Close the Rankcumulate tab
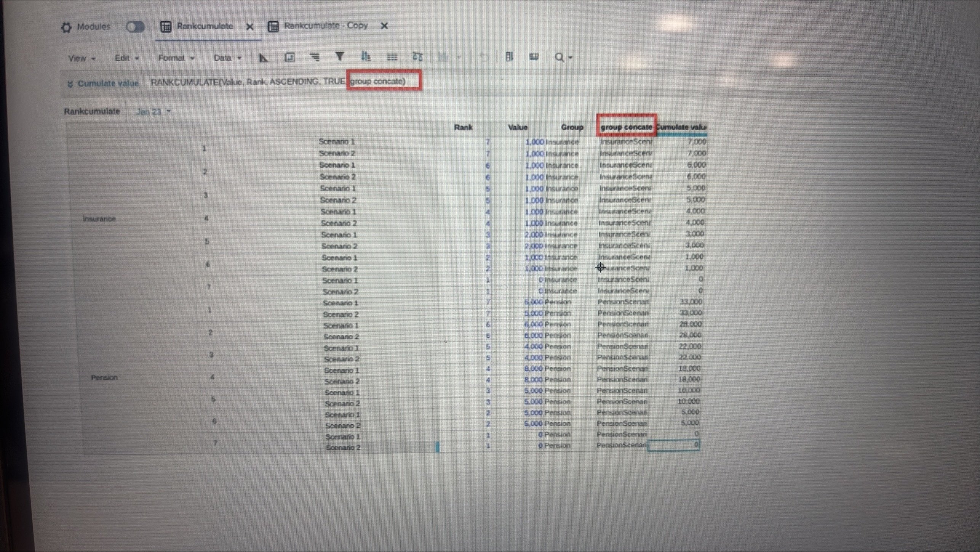This screenshot has width=980, height=552. click(x=250, y=27)
